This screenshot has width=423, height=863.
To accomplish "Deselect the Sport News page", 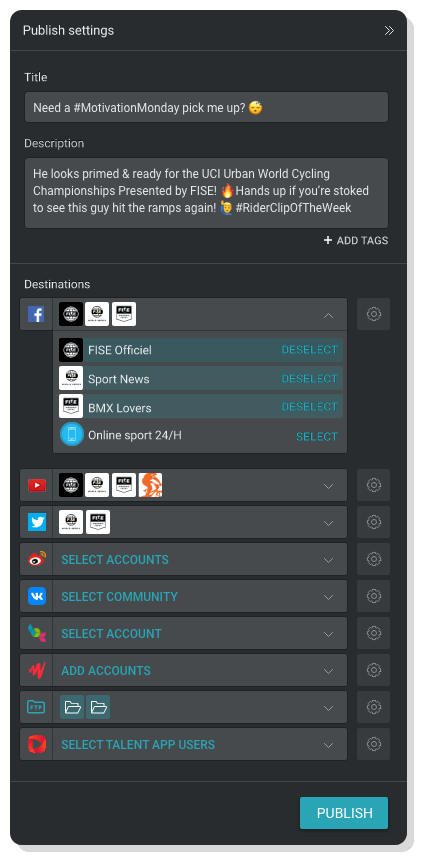I will click(309, 379).
